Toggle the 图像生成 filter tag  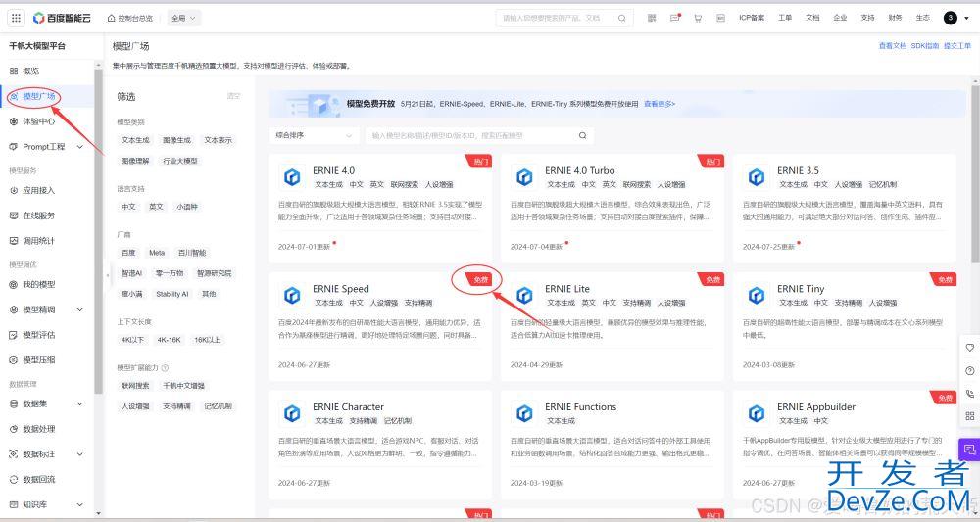[x=176, y=140]
